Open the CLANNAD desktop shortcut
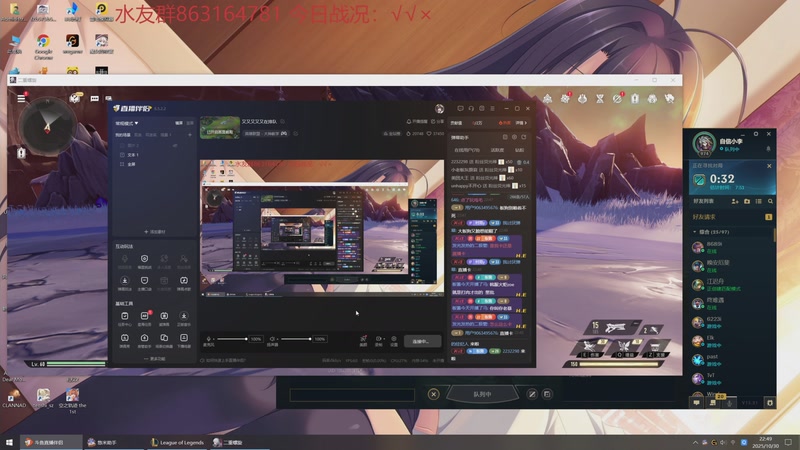 [x=14, y=398]
